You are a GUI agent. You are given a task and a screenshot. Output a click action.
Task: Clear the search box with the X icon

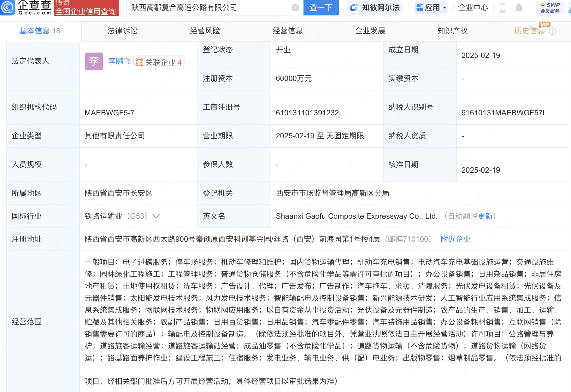pos(295,8)
